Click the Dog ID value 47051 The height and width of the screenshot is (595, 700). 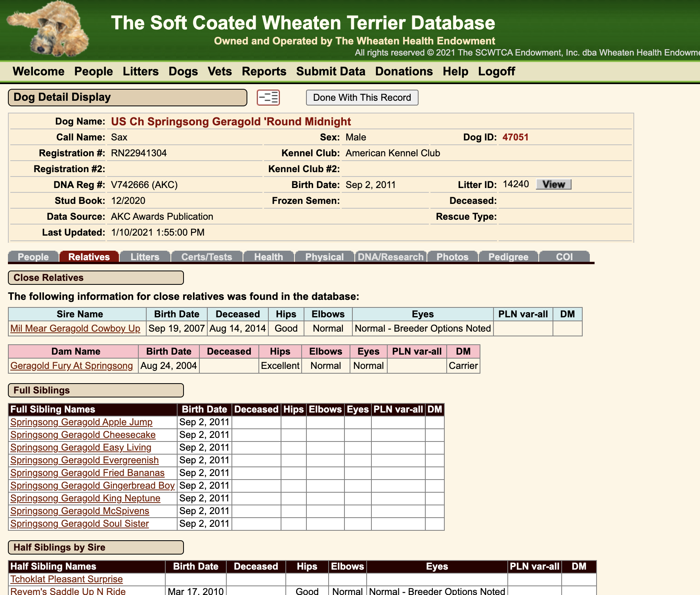515,137
